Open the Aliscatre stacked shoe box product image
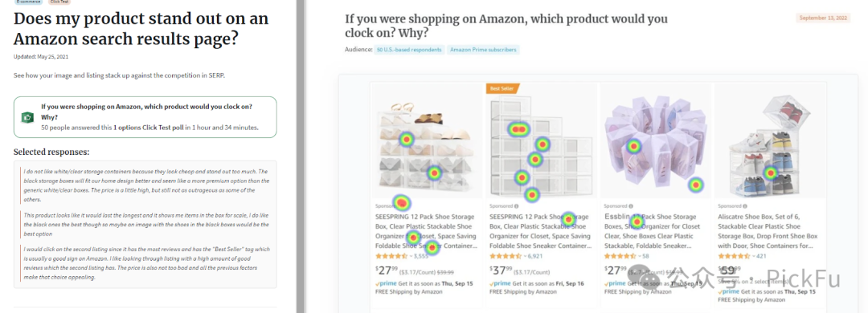The image size is (868, 313). (769, 141)
